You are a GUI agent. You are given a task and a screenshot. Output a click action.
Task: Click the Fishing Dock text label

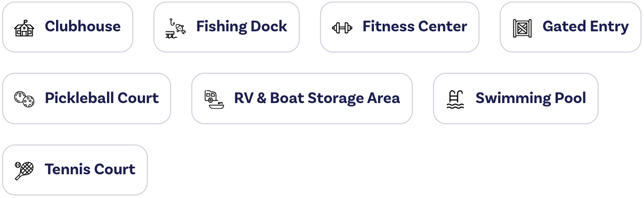(x=242, y=27)
